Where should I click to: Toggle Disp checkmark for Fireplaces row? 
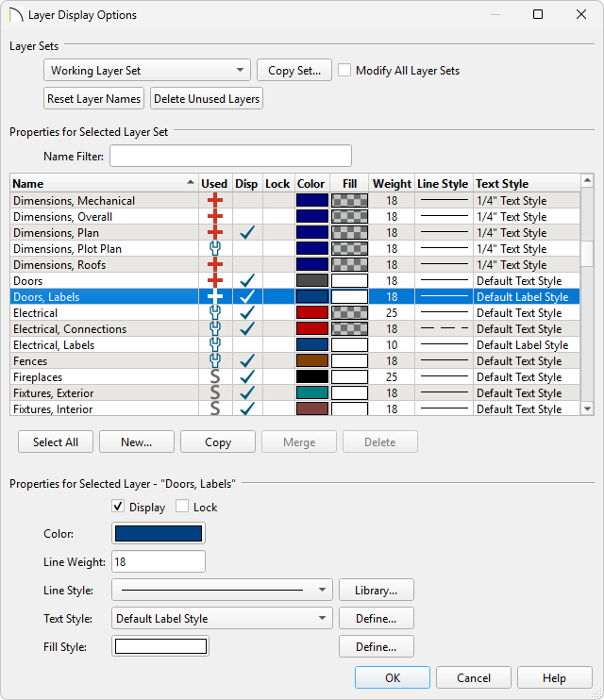pyautogui.click(x=247, y=377)
